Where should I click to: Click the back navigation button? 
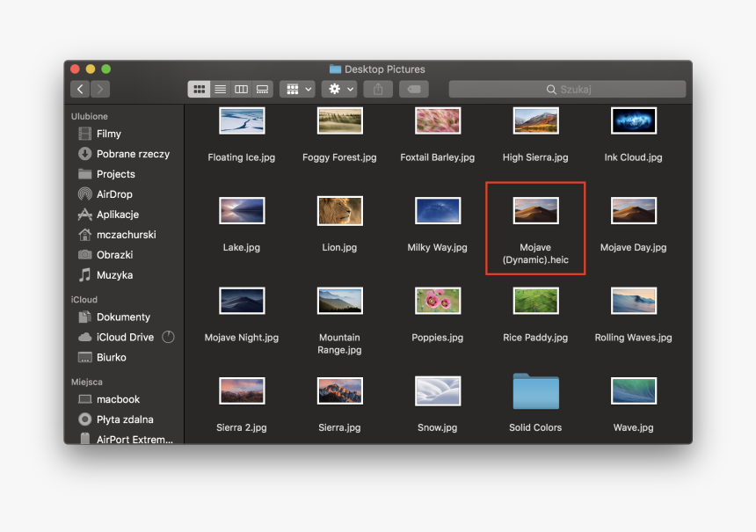(80, 88)
